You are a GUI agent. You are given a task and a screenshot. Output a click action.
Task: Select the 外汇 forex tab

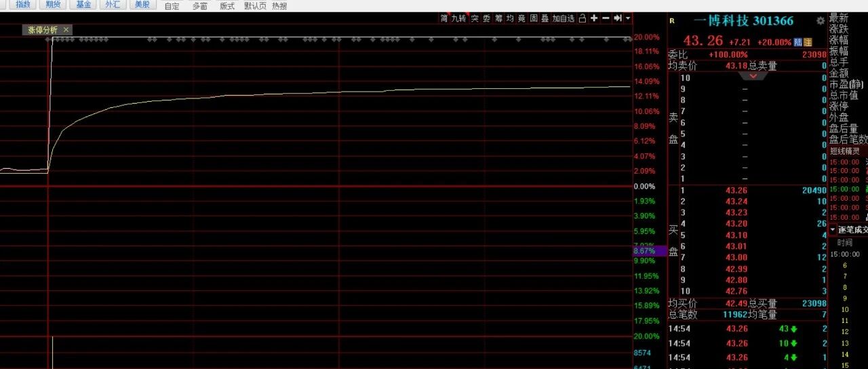tap(112, 5)
